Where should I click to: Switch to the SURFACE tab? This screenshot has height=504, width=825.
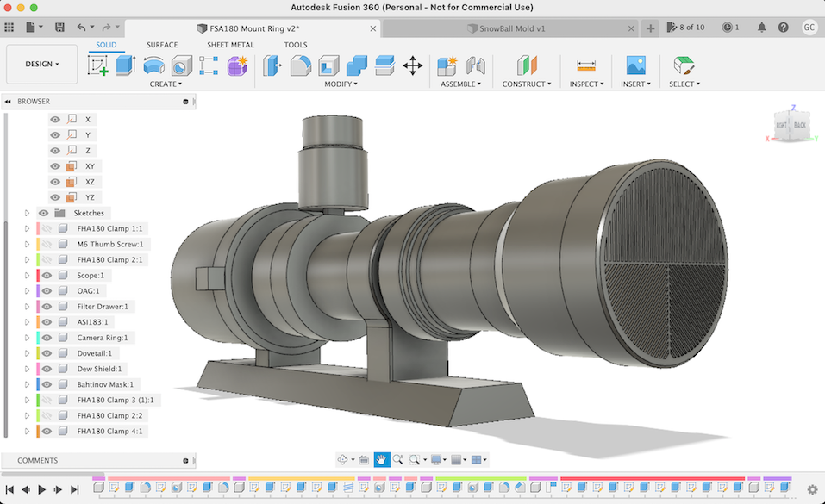click(x=161, y=45)
